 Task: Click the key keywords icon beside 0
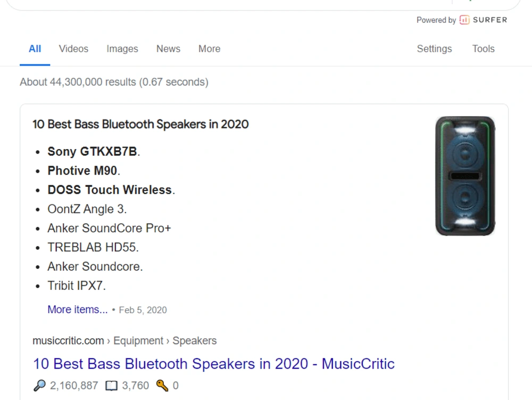[162, 386]
